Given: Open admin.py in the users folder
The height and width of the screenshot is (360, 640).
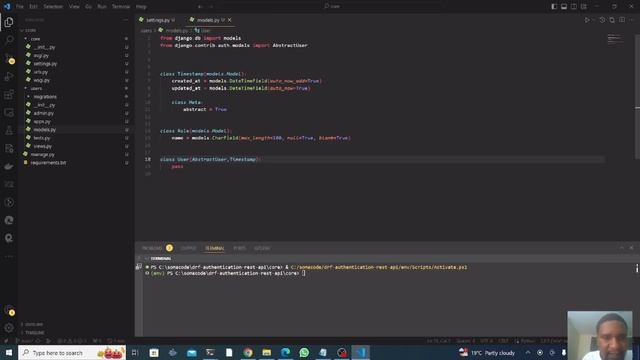Looking at the screenshot, I should [43, 113].
